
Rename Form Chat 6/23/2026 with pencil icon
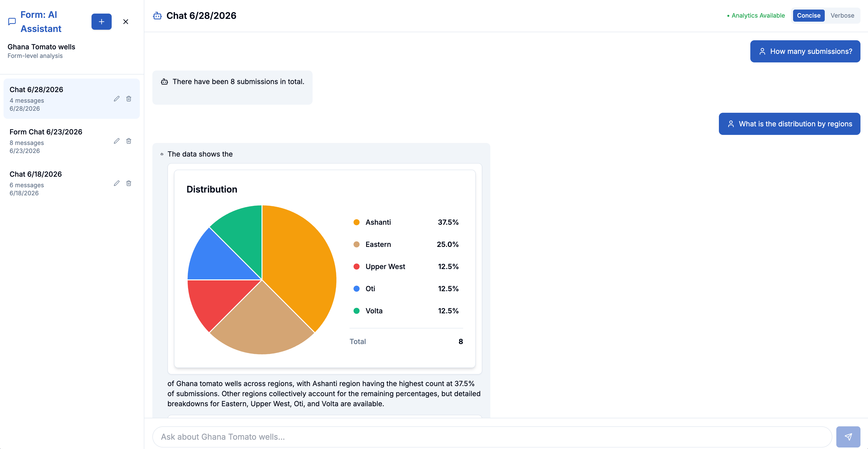pos(117,141)
